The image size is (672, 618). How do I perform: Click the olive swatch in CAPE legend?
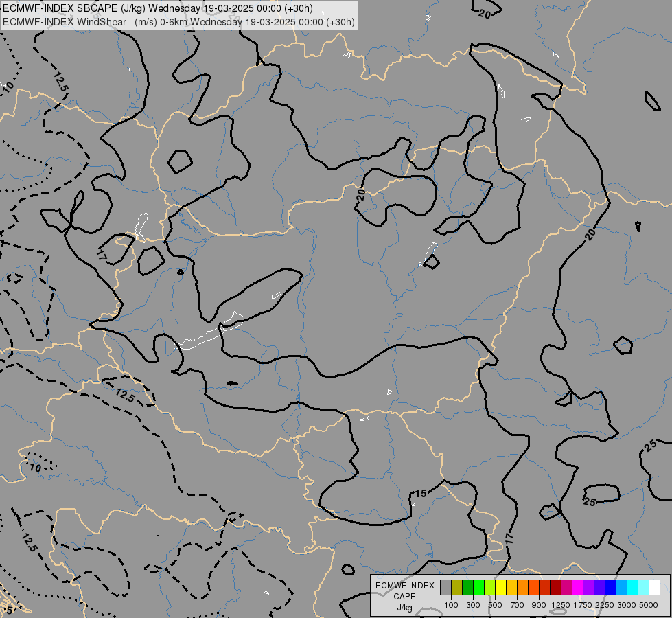click(x=456, y=587)
